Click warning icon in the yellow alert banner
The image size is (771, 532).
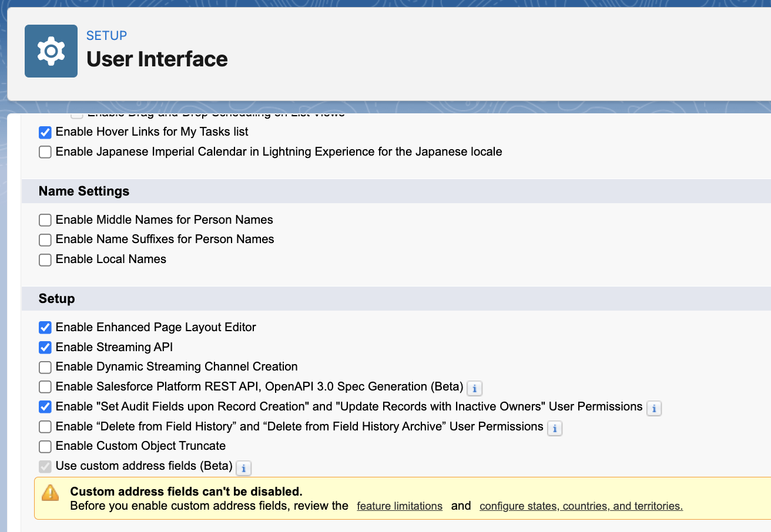(x=50, y=494)
